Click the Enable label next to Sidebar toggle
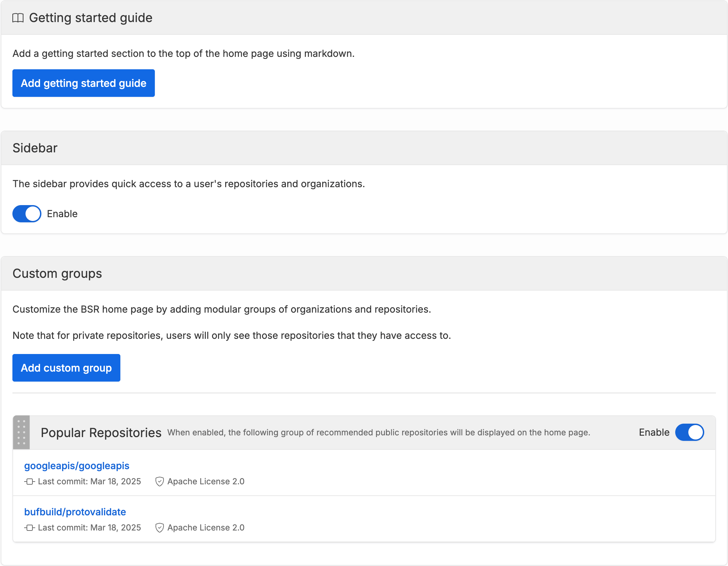 click(62, 214)
